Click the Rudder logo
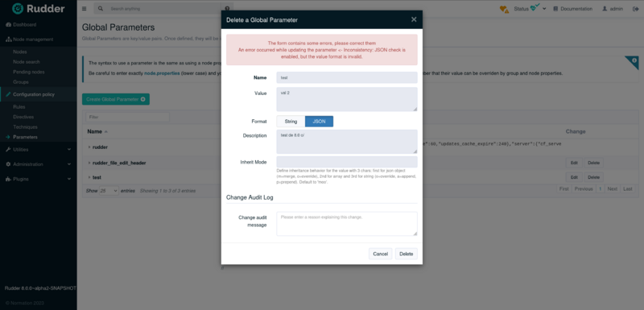This screenshot has height=310, width=644. 38,8
